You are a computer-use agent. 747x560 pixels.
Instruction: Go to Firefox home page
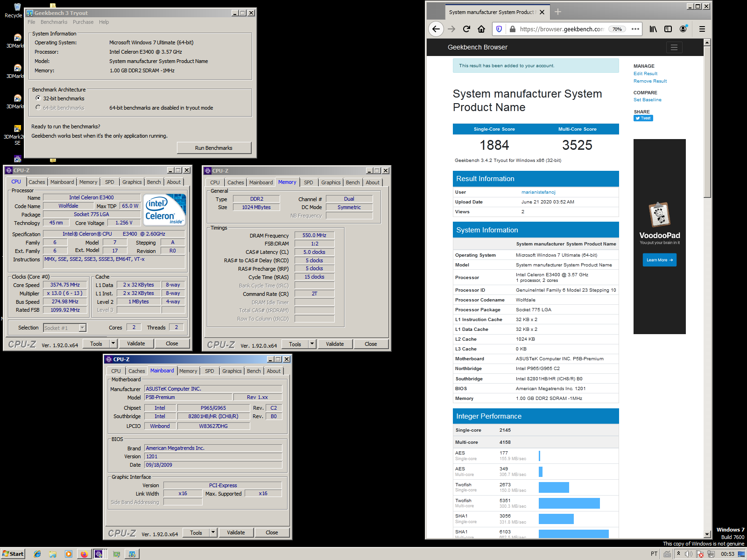(x=481, y=29)
